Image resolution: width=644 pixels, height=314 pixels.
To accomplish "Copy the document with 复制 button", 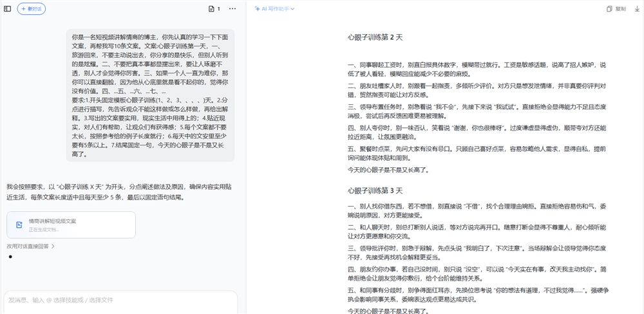I will [x=616, y=9].
